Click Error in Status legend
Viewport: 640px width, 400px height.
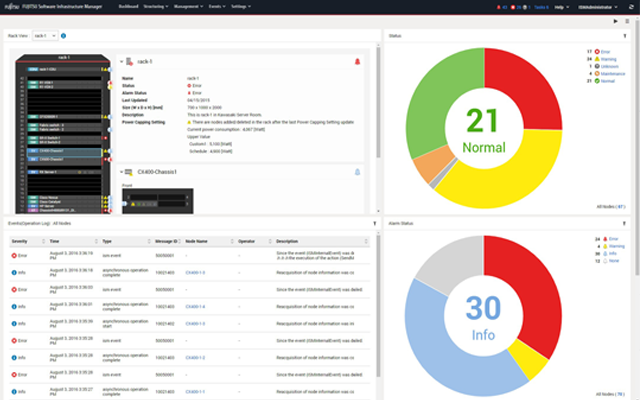tap(605, 52)
